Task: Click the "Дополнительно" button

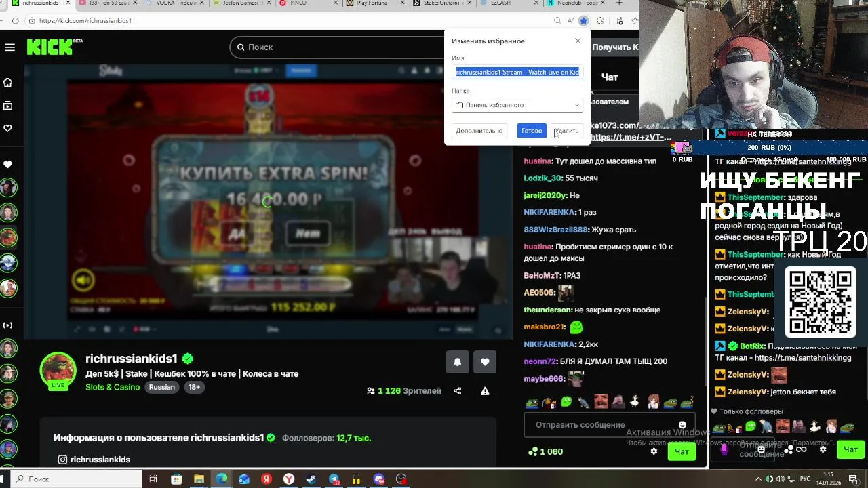Action: [479, 131]
